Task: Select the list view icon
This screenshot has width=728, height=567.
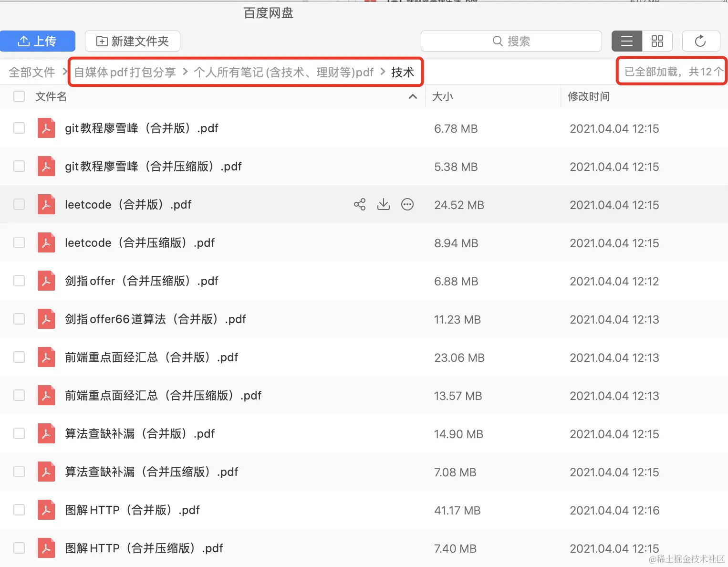Action: tap(626, 41)
